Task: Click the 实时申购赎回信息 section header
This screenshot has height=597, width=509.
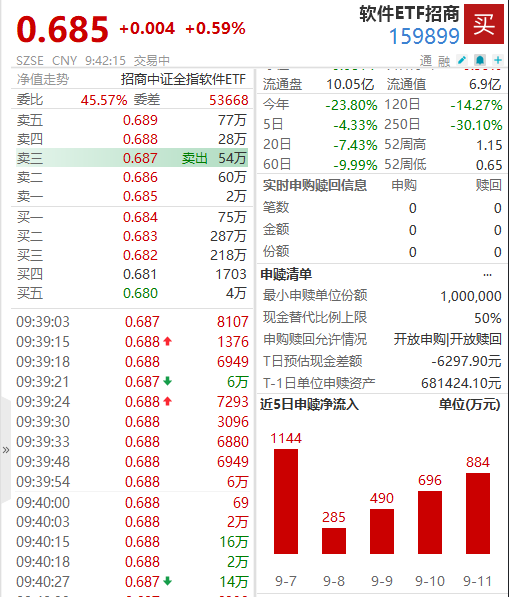Action: click(x=315, y=185)
